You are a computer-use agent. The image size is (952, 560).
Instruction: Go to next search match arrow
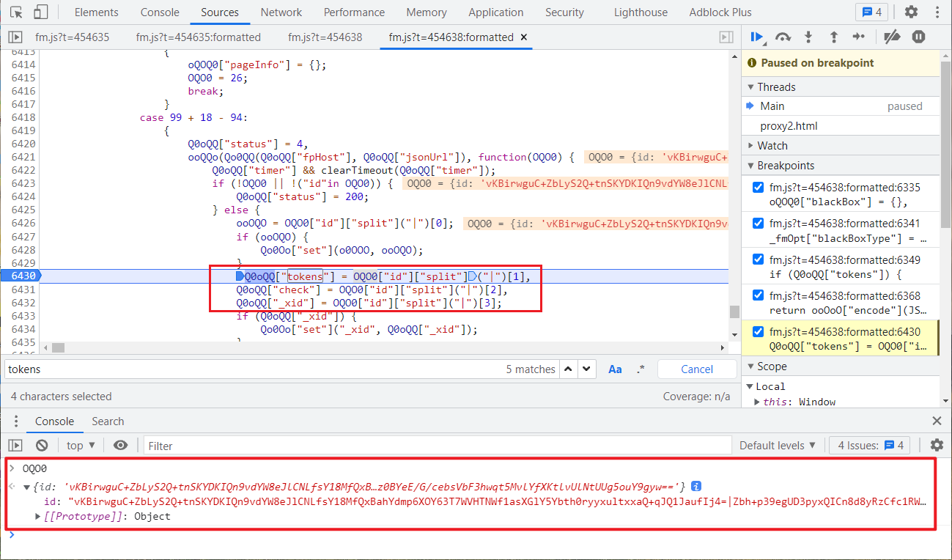(x=587, y=369)
